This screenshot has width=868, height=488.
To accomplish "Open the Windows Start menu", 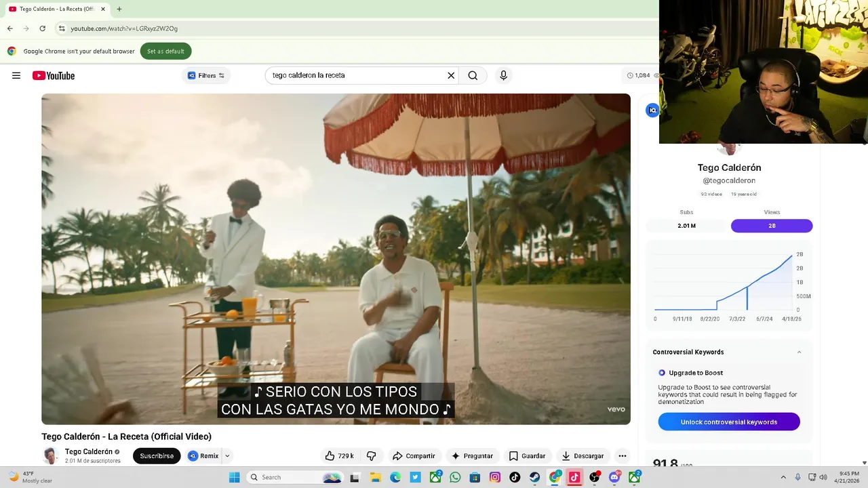I will coord(234,477).
